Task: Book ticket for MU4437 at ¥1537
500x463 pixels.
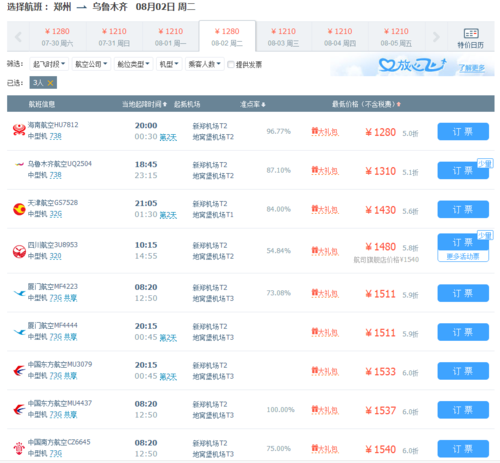Action: point(463,410)
